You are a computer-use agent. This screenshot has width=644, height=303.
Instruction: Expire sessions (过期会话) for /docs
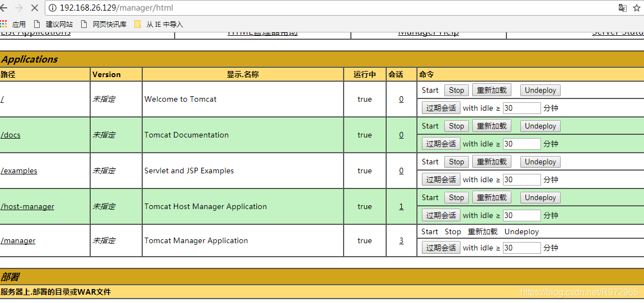441,144
